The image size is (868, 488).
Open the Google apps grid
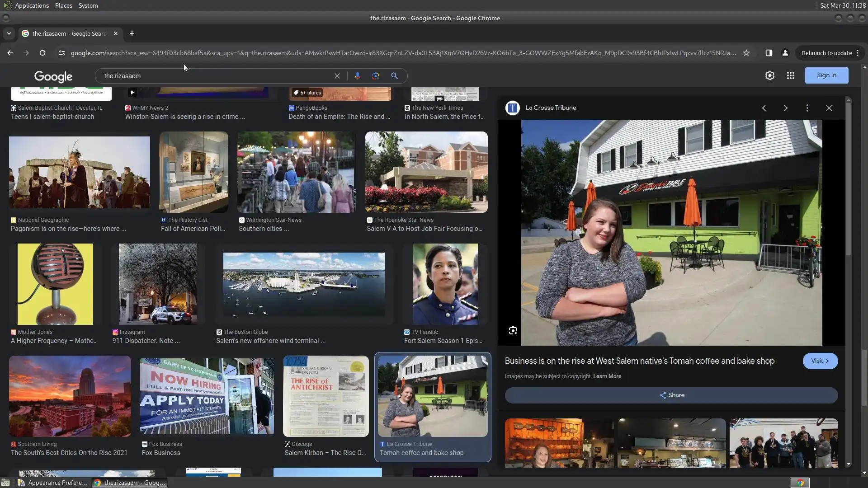790,75
